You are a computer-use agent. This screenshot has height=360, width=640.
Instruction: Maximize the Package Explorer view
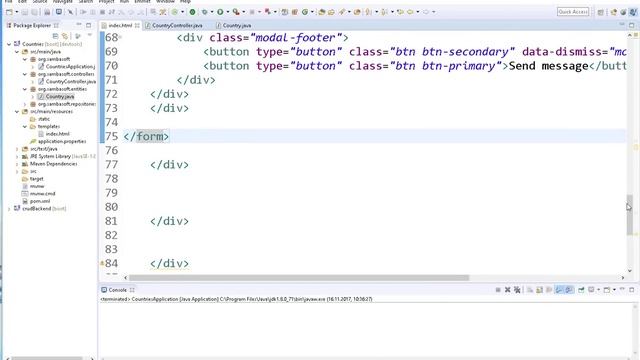click(x=89, y=25)
